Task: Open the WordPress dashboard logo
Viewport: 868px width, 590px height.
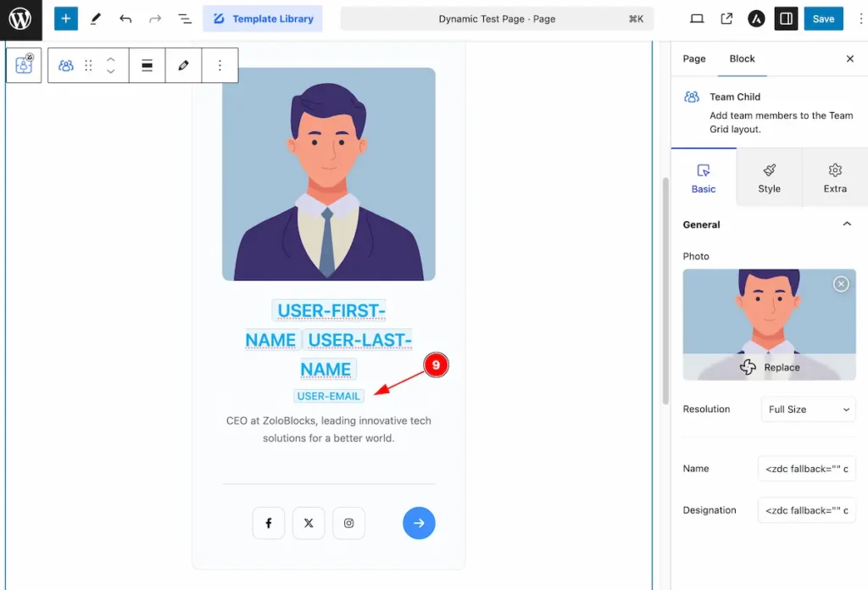Action: click(20, 19)
